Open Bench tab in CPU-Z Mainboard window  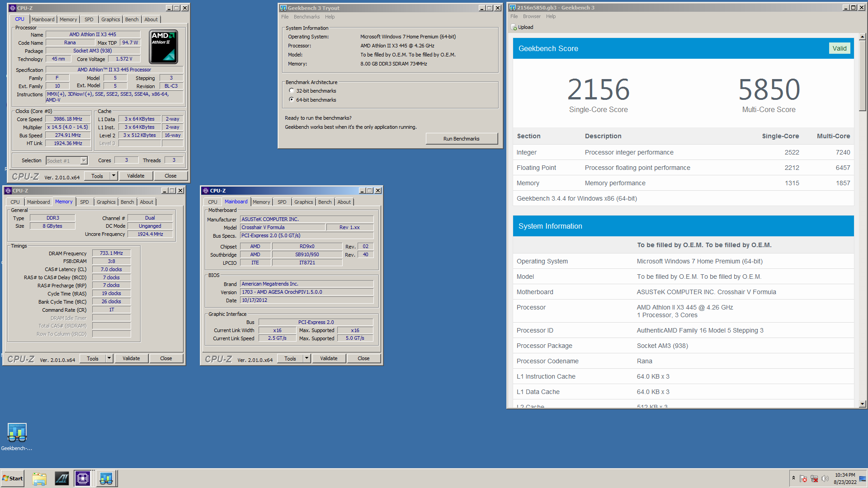[x=325, y=202]
